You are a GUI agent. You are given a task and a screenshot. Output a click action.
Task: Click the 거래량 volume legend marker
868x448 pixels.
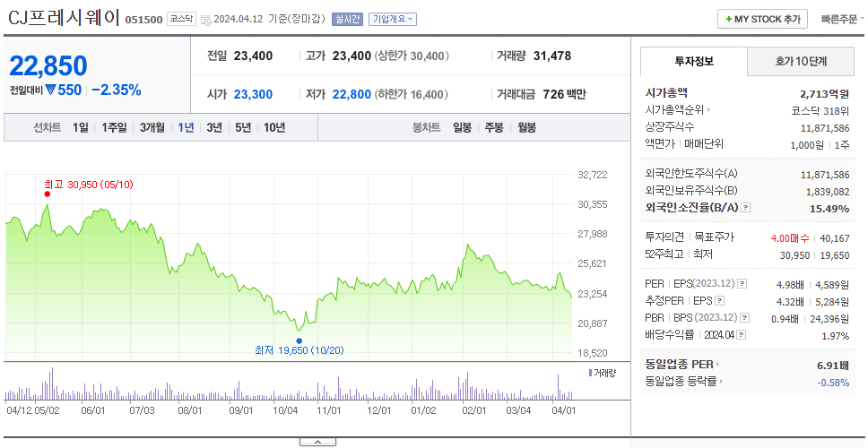590,373
